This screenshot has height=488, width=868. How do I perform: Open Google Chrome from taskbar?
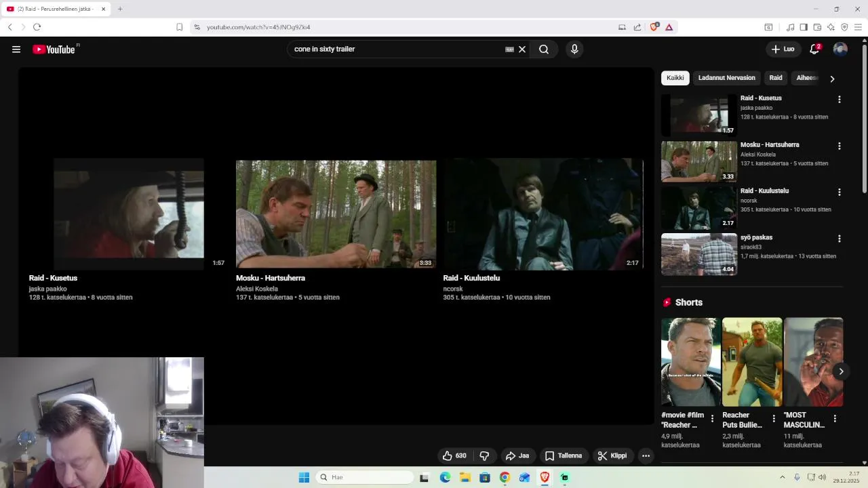click(x=505, y=477)
